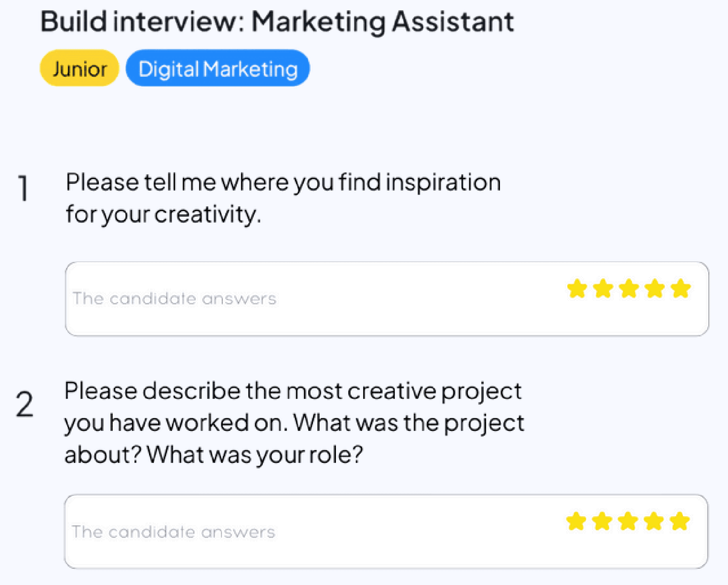Rate question 2 answer one star
This screenshot has width=728, height=585.
576,521
